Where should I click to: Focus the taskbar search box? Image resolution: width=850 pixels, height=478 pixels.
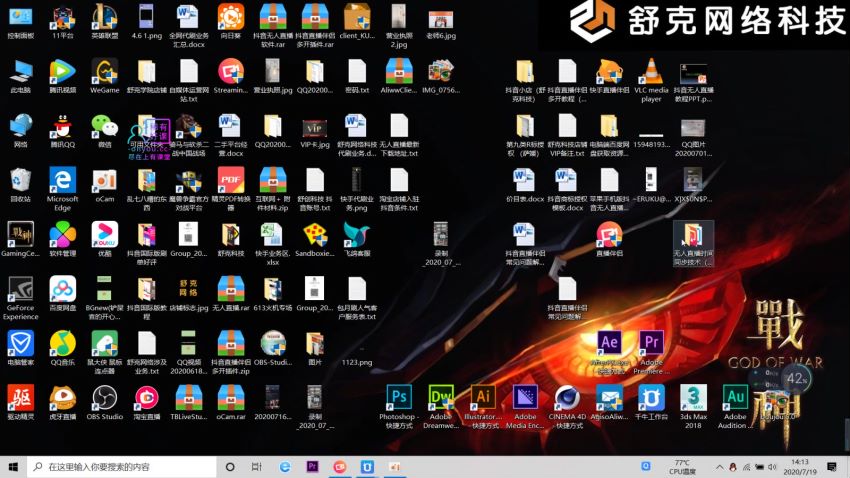pos(121,467)
